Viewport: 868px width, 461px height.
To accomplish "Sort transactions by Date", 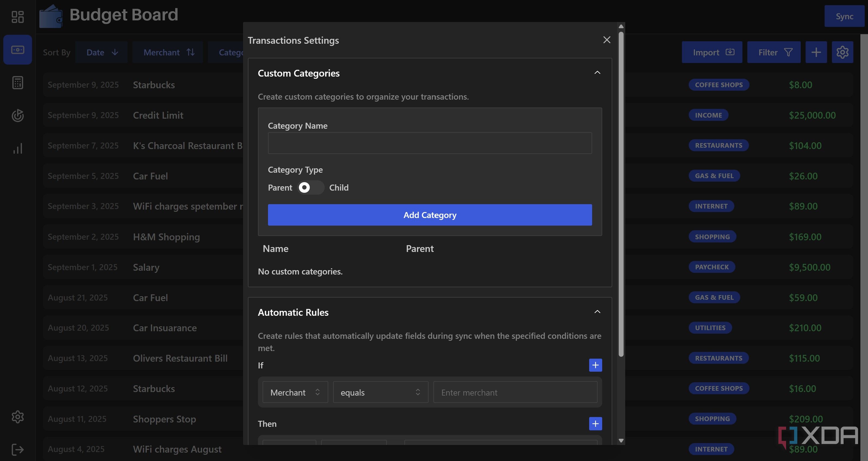I will point(101,52).
